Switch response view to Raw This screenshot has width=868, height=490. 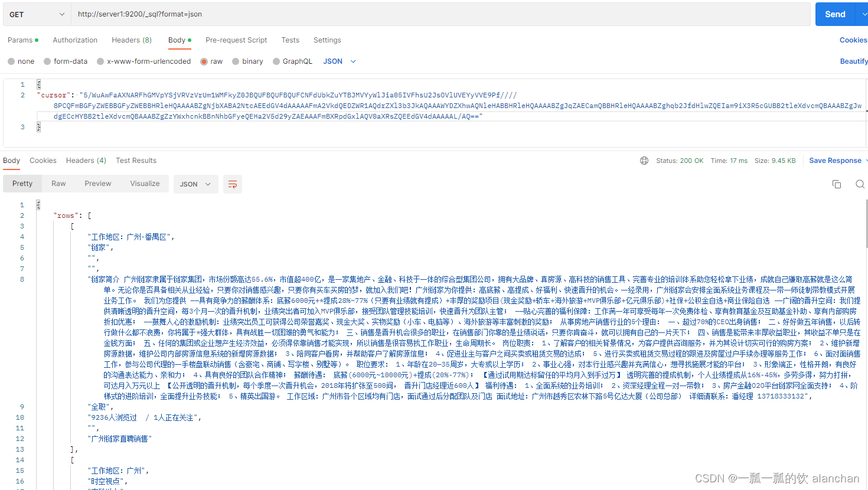(58, 184)
